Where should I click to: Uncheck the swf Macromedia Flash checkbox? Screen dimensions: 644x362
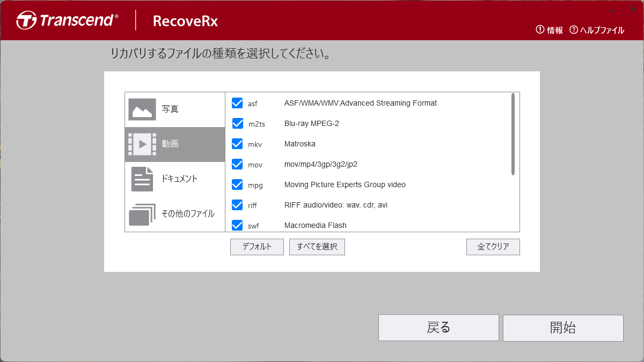coord(237,225)
